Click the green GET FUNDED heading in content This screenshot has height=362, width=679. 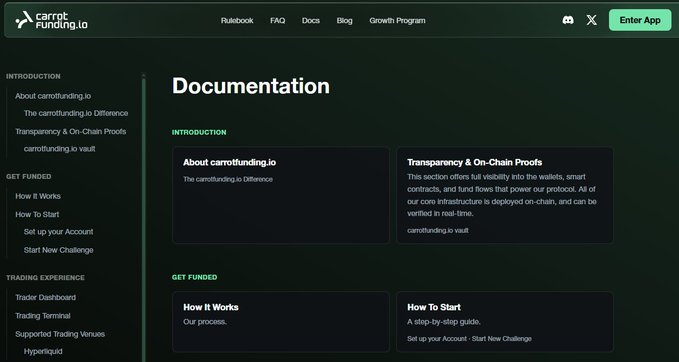tap(194, 277)
